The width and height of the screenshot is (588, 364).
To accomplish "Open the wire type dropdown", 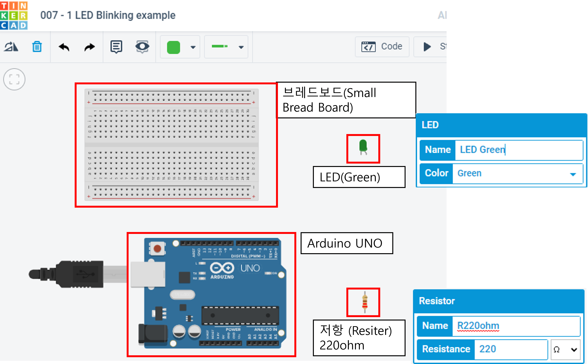I will (241, 47).
